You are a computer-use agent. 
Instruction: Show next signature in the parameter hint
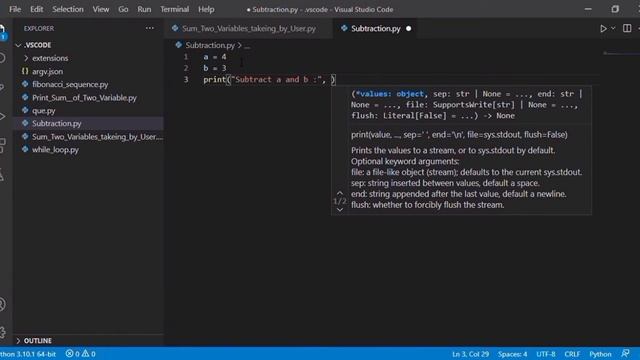(x=340, y=210)
